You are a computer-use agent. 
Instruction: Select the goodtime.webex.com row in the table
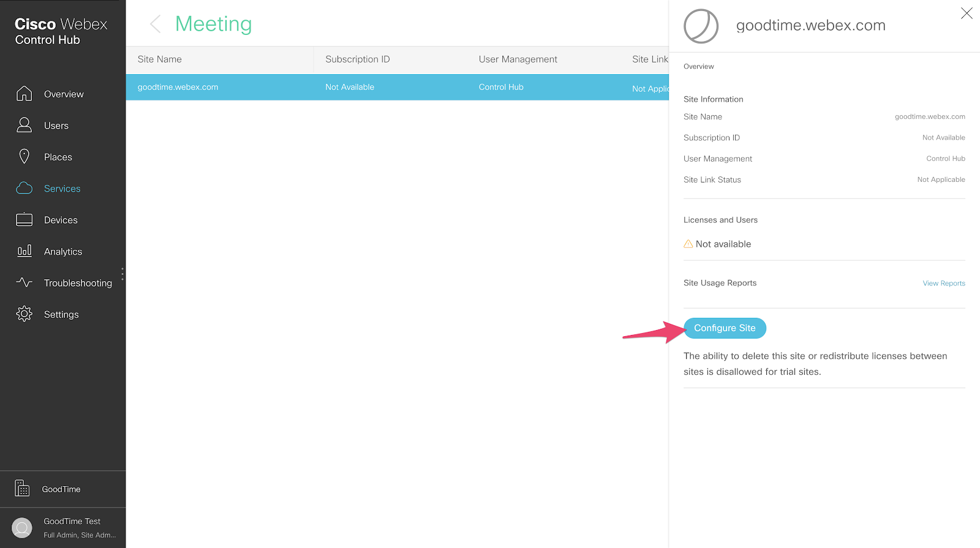(398, 87)
